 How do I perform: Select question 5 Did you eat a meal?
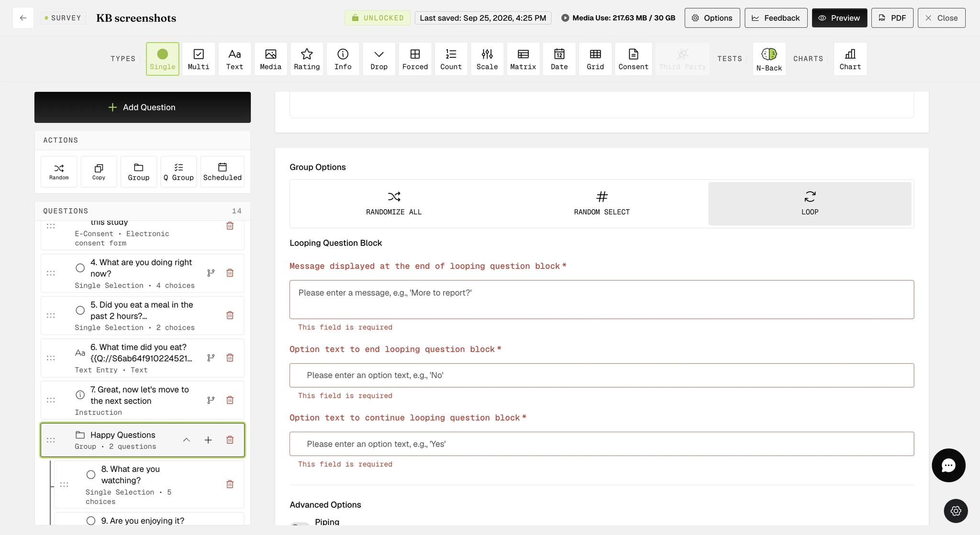[x=143, y=316]
